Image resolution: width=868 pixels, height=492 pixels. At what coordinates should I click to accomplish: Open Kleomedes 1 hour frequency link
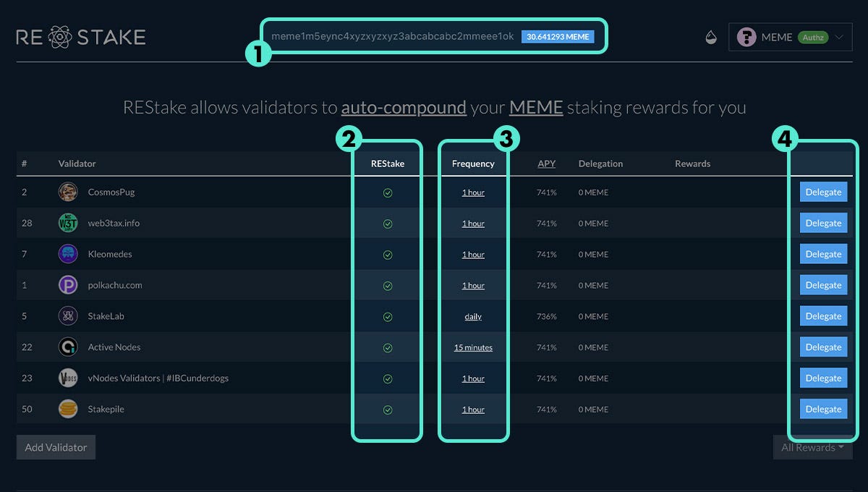(x=473, y=255)
